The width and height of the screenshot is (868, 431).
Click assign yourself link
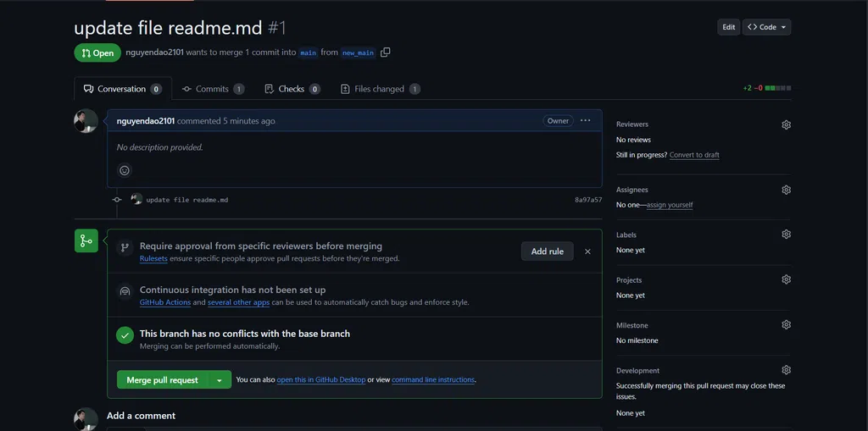pyautogui.click(x=670, y=205)
